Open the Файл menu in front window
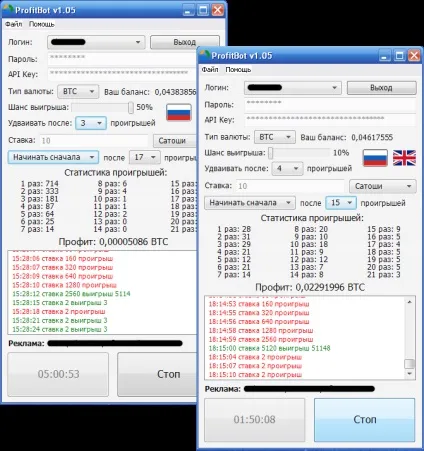424x451 pixels. tap(210, 70)
